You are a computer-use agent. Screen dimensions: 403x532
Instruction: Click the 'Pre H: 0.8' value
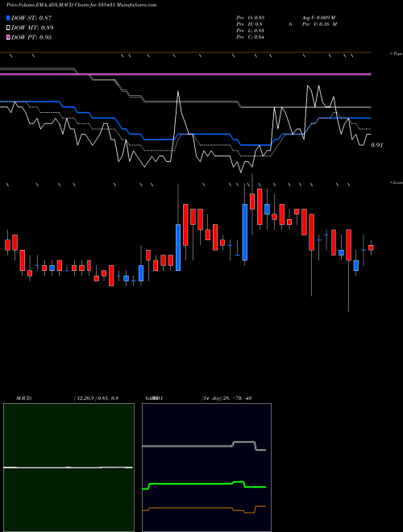coord(249,24)
